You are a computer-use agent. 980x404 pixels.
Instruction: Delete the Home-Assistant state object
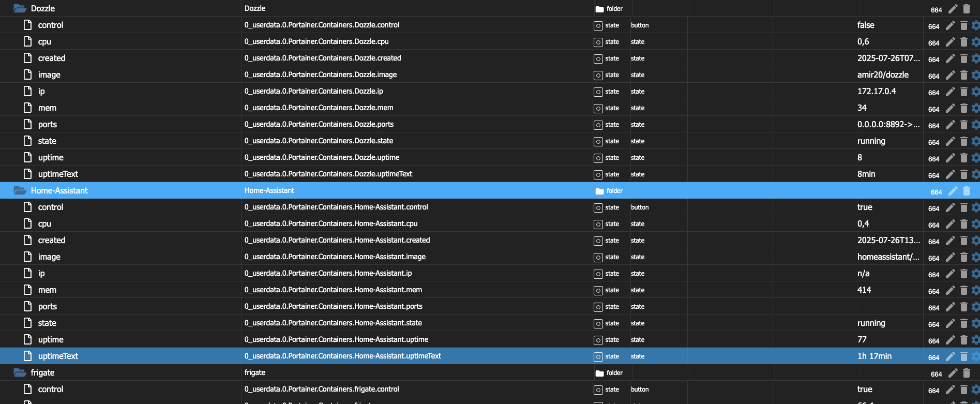point(963,323)
